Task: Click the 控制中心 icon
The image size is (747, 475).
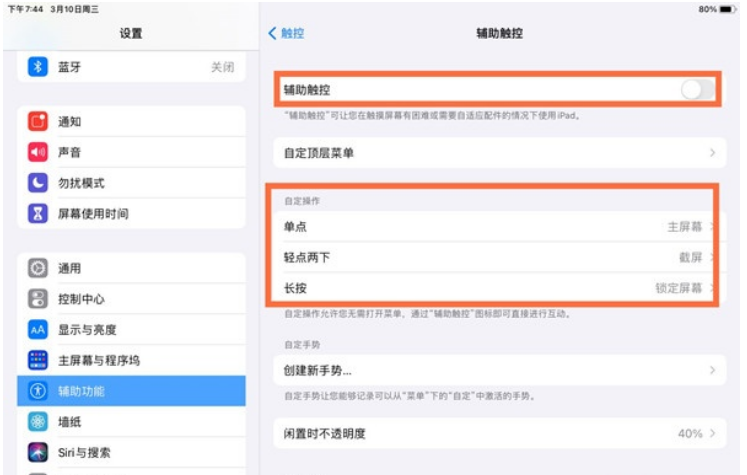Action: [x=38, y=299]
